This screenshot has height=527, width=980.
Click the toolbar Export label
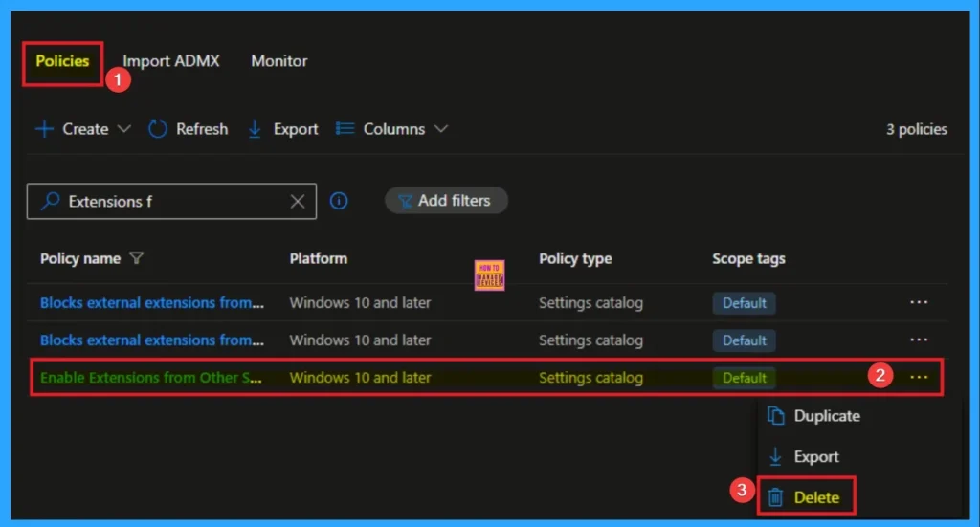pos(296,129)
